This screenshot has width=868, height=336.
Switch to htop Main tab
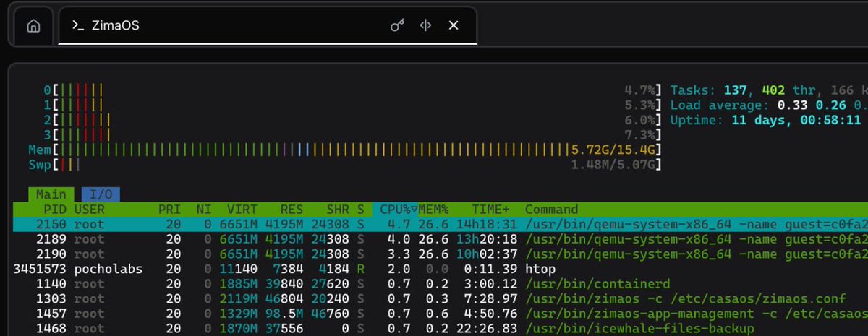click(x=51, y=194)
